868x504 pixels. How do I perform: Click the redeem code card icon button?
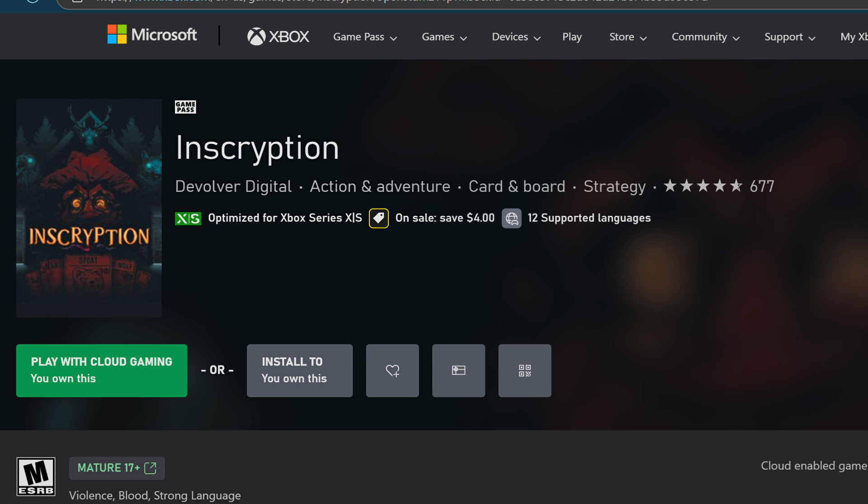click(x=458, y=371)
